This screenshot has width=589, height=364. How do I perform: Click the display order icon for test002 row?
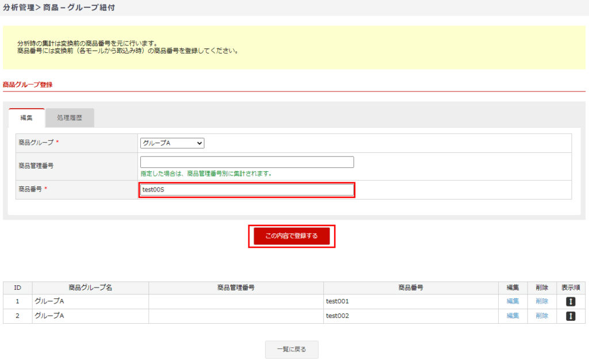click(570, 316)
